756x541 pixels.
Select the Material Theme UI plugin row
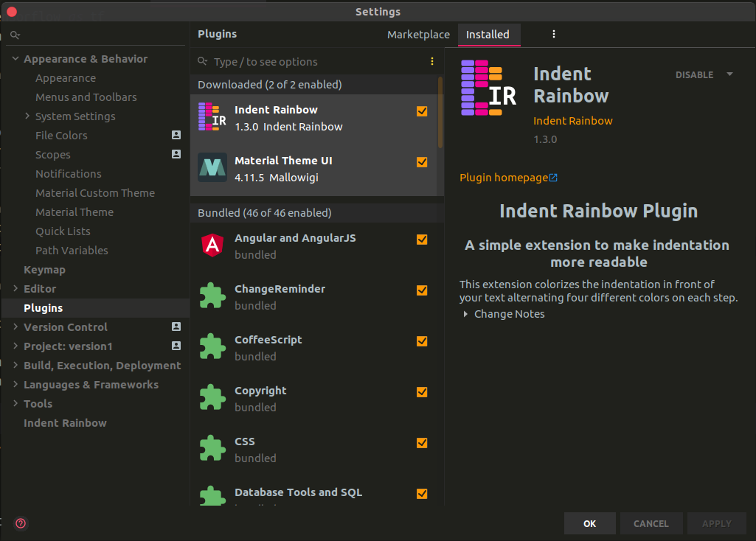(x=314, y=169)
